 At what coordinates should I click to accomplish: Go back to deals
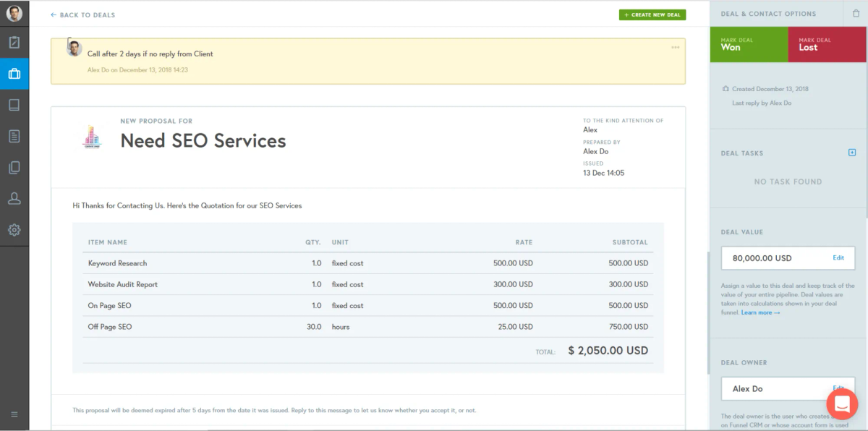point(82,14)
